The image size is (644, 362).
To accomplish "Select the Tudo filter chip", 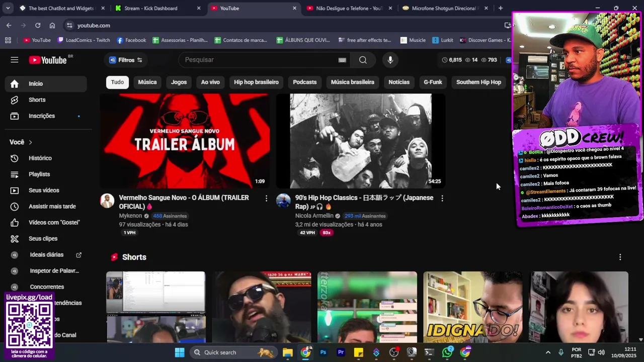I will (x=117, y=82).
